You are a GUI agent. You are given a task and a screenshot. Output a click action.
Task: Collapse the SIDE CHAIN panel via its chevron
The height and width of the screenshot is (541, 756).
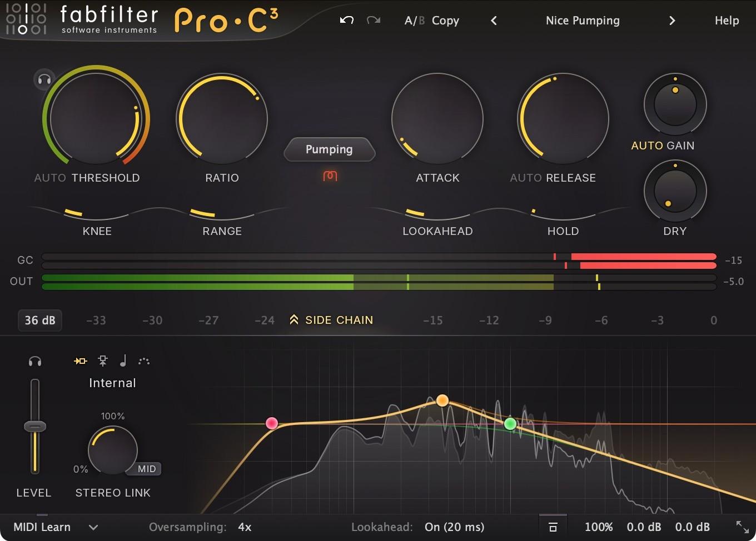[x=294, y=319]
